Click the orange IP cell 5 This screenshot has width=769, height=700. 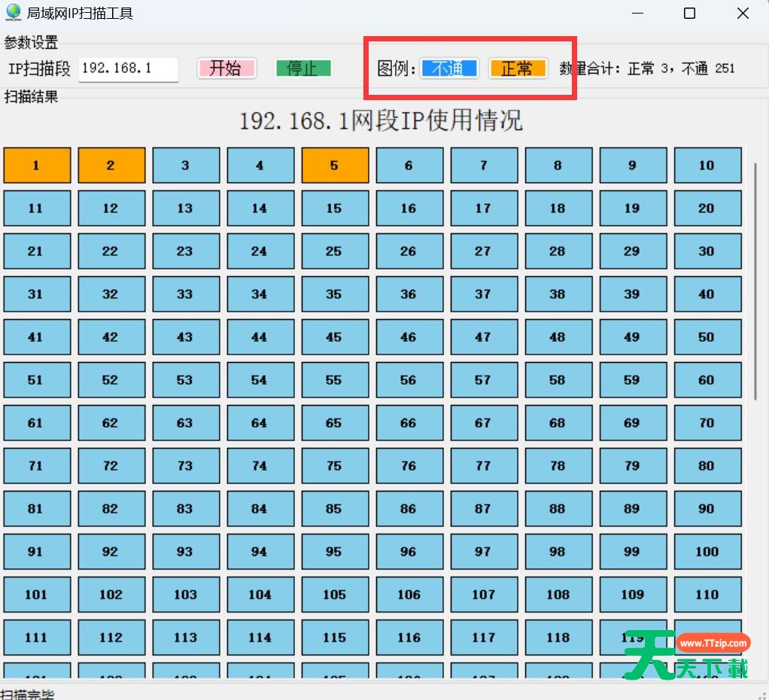coord(335,166)
